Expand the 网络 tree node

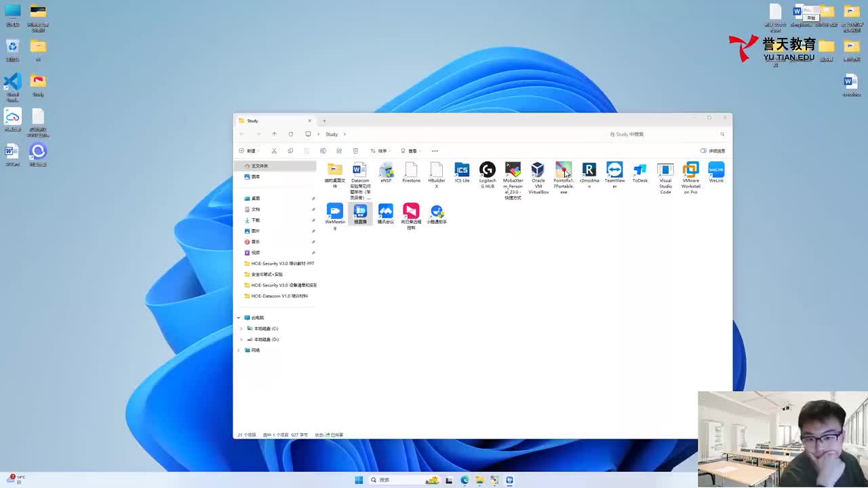pos(239,350)
